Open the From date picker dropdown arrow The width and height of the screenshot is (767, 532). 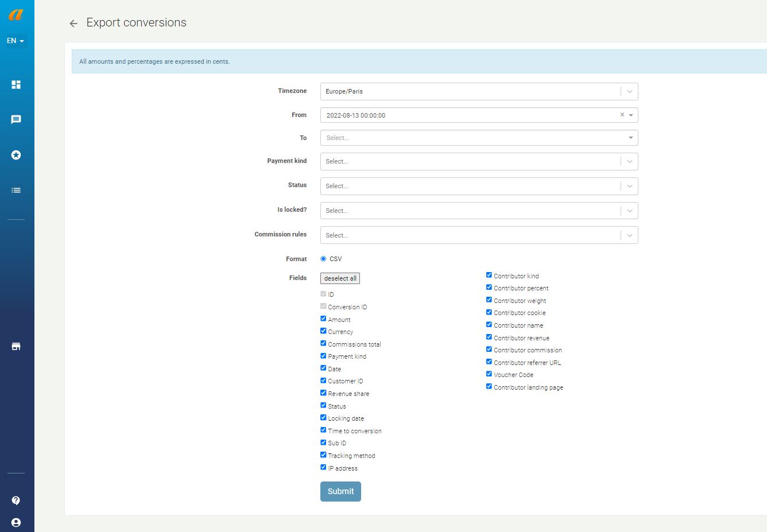click(x=631, y=115)
